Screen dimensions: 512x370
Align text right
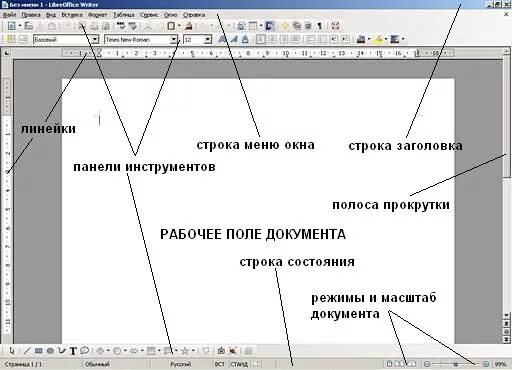click(x=284, y=39)
